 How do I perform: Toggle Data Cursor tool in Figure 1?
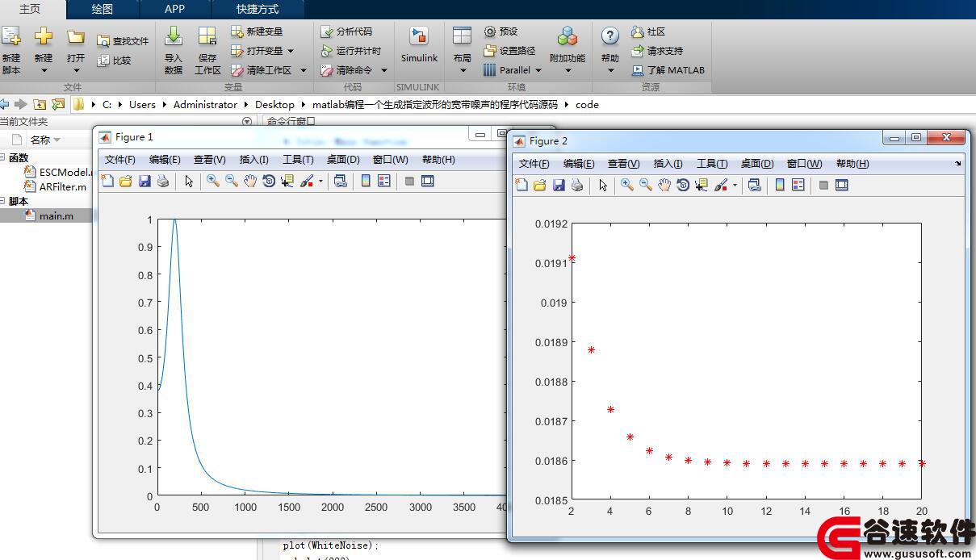287,182
